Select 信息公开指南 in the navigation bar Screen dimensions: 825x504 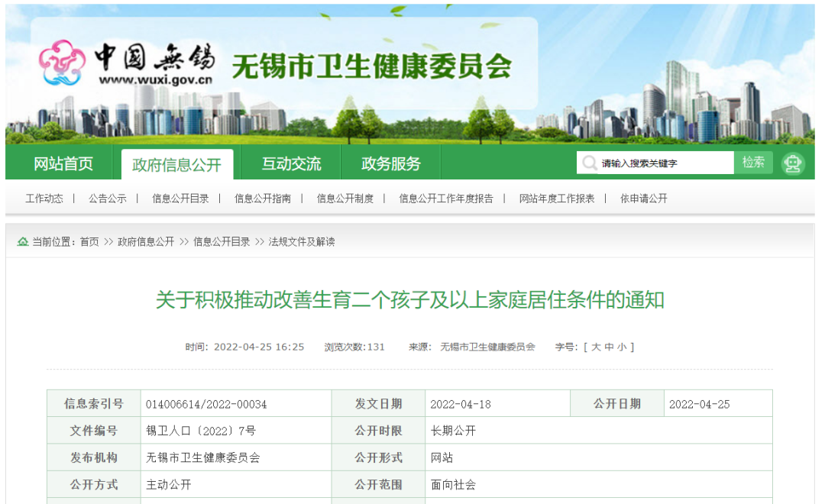click(x=261, y=199)
